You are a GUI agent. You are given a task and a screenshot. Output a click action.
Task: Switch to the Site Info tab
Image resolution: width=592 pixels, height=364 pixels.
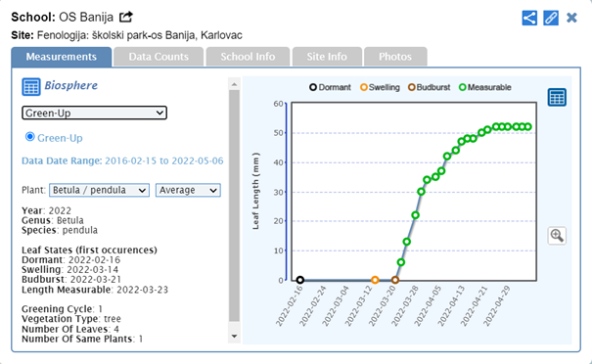[x=327, y=57]
